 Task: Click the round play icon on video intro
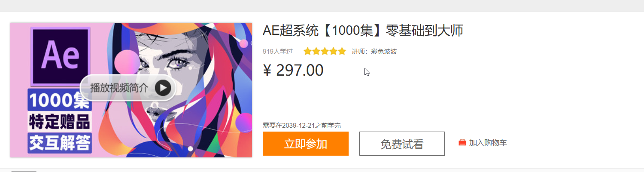163,88
